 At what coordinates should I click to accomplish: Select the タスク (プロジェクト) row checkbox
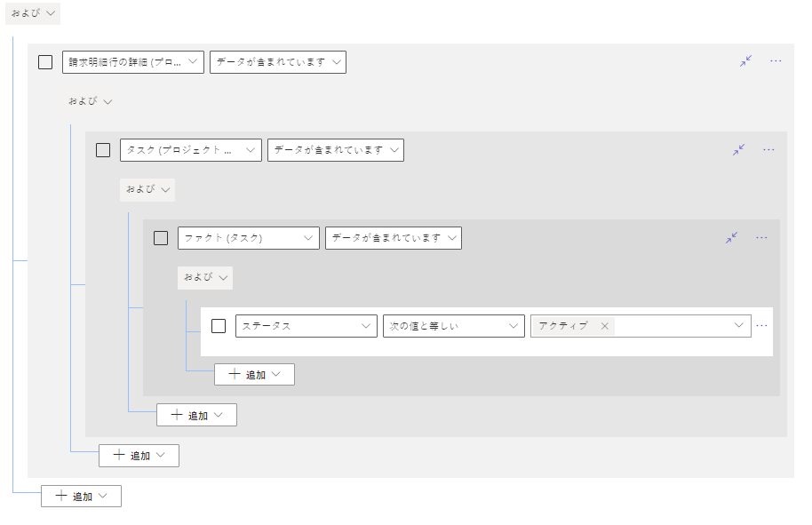[103, 150]
